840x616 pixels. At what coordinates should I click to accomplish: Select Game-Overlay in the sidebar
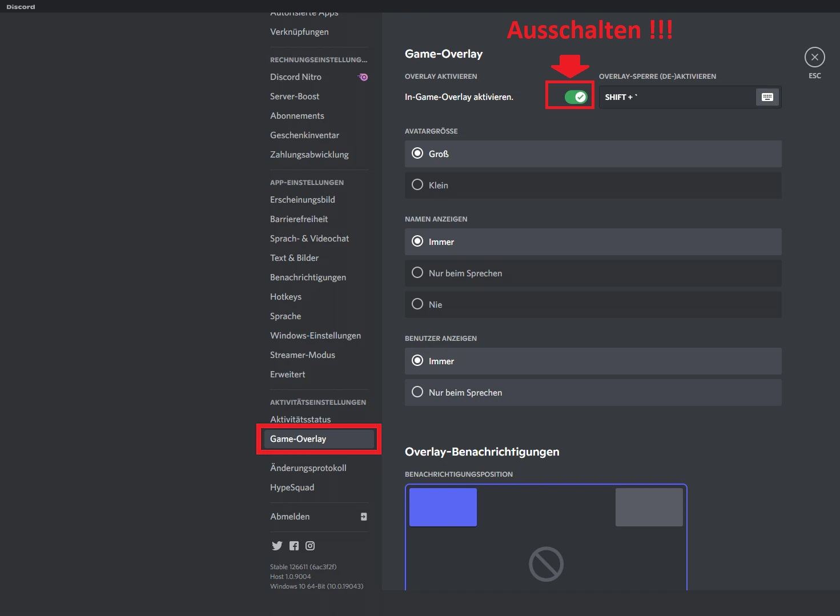coord(319,439)
